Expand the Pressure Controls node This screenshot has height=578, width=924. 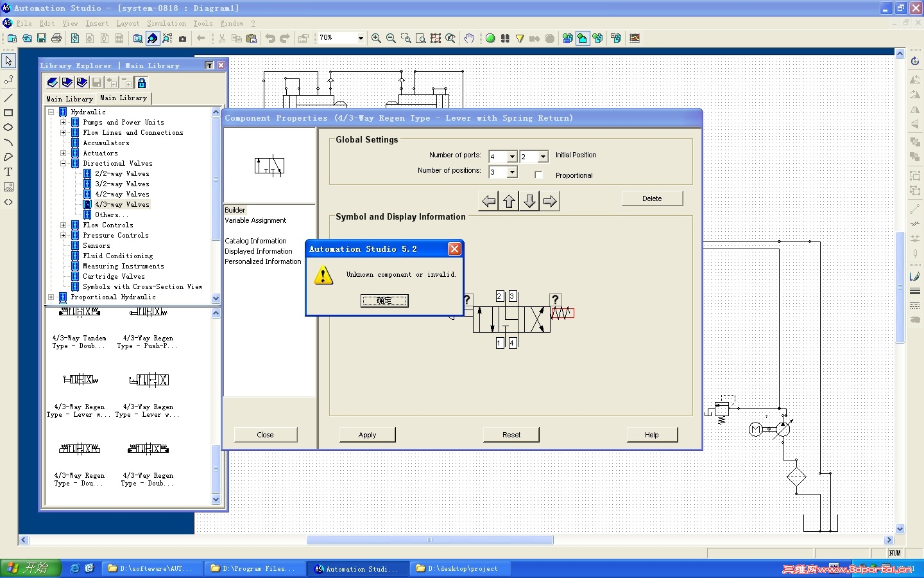click(63, 235)
